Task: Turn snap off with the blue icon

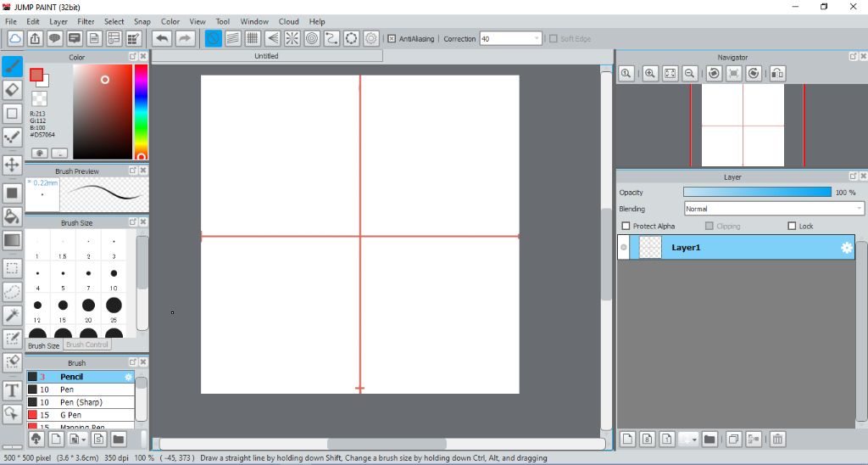Action: point(213,38)
